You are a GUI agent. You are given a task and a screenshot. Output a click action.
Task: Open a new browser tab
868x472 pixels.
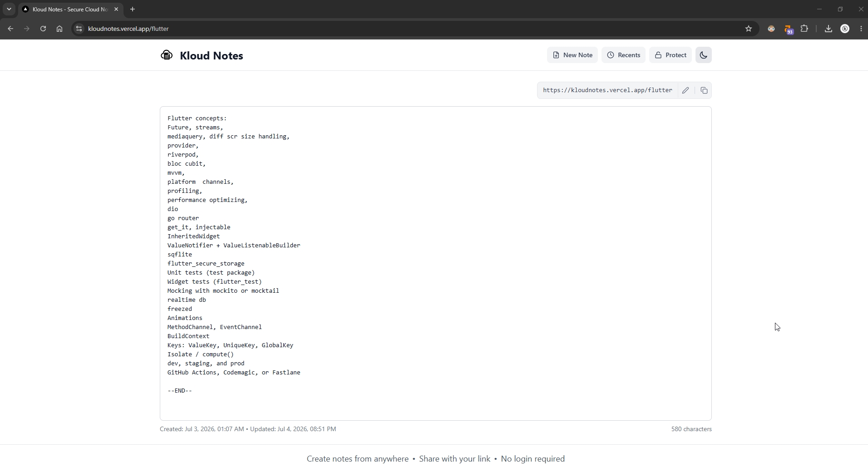[133, 9]
